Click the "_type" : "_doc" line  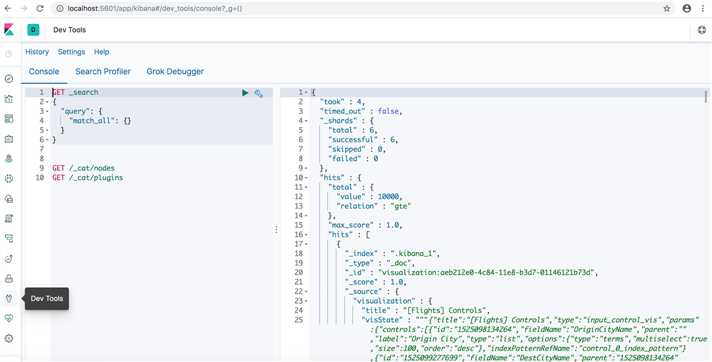click(x=380, y=263)
